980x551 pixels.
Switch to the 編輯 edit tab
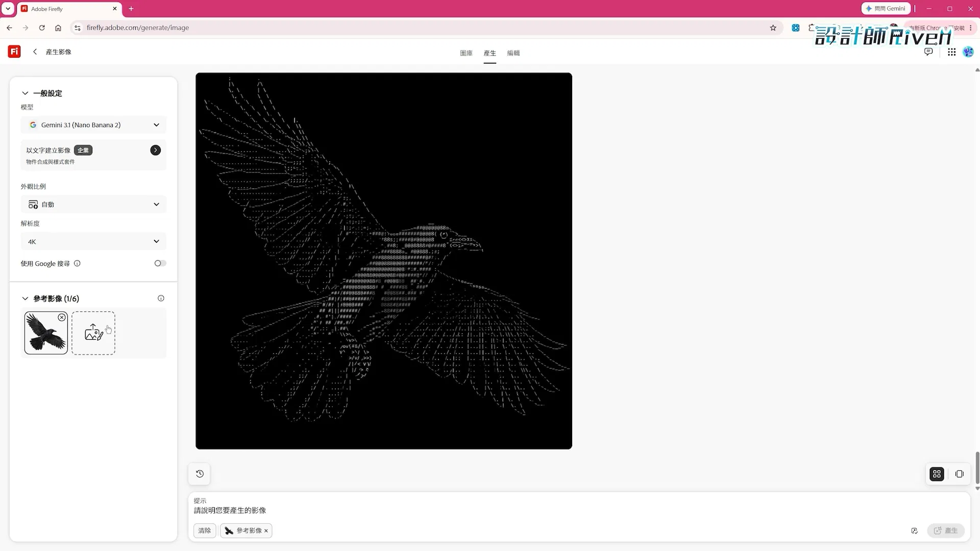coord(513,53)
